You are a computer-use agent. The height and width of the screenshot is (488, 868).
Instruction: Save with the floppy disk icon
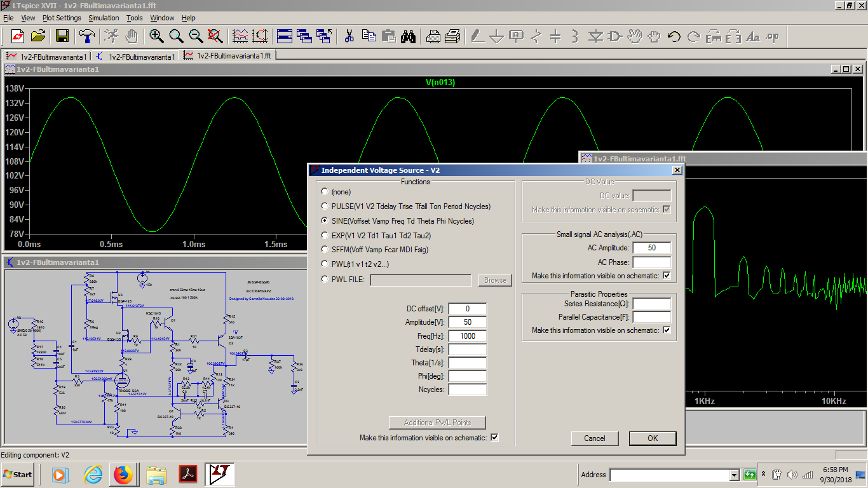[x=62, y=36]
